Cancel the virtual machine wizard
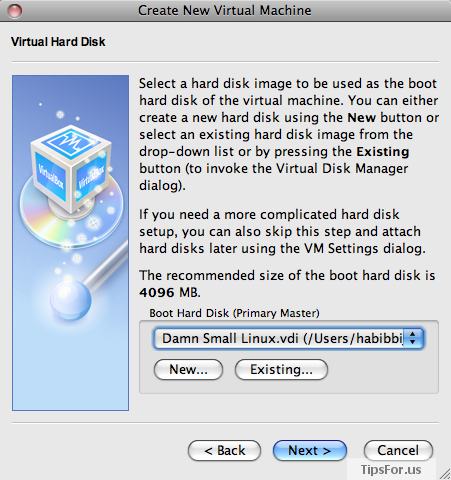 [x=398, y=451]
